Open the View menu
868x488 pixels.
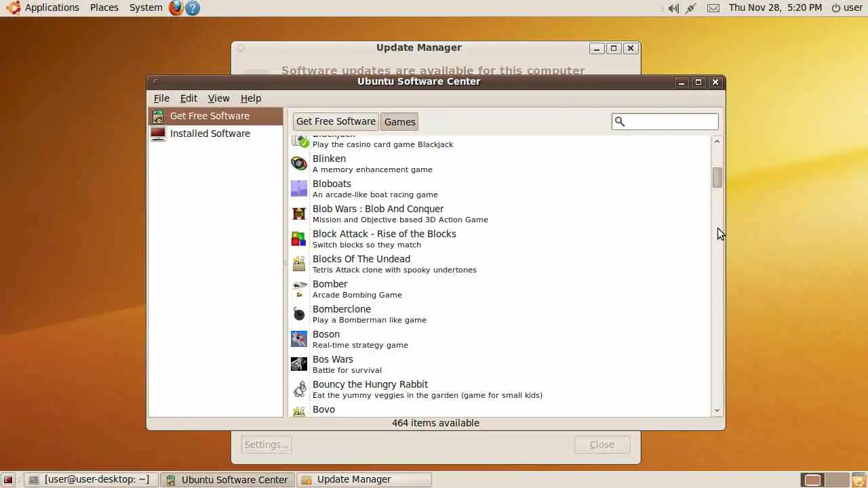click(x=218, y=98)
